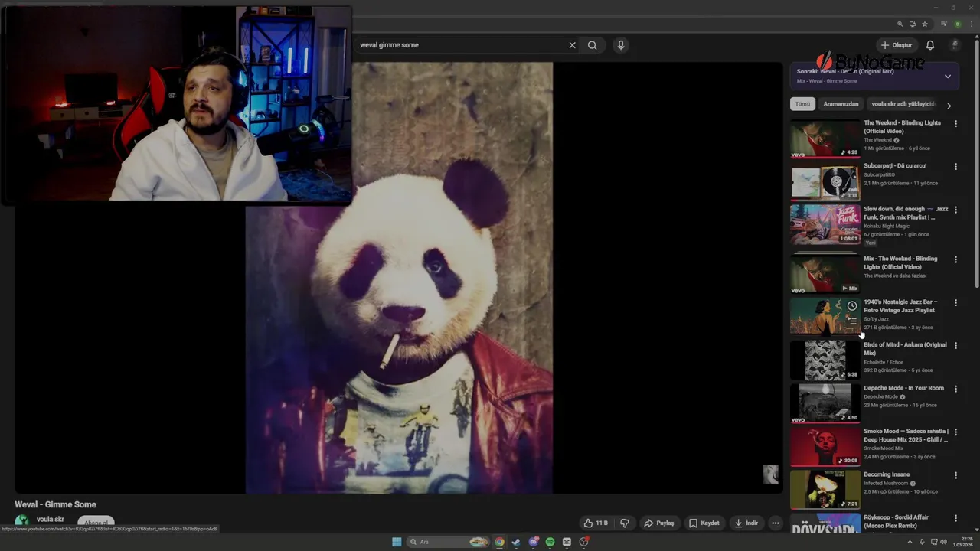The image size is (980, 551).
Task: Open The Weeknd Blinding Lights thumbnail
Action: 825,139
